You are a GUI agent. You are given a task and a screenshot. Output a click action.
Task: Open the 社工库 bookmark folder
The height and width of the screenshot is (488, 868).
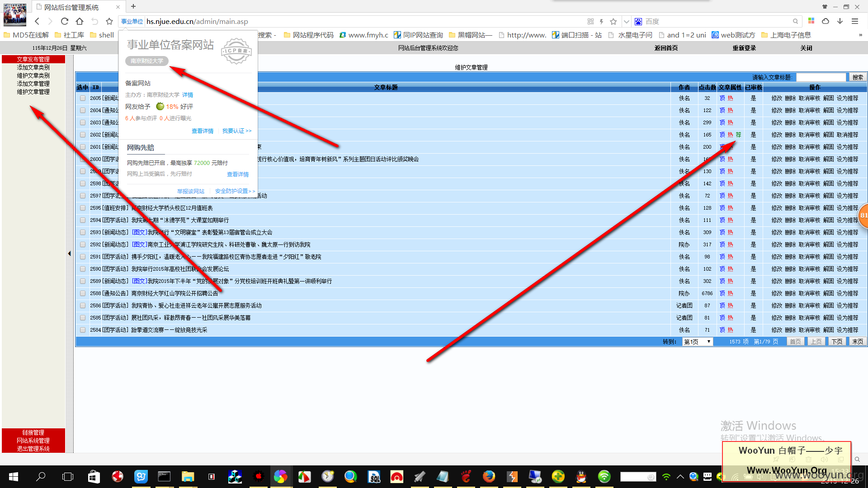69,35
